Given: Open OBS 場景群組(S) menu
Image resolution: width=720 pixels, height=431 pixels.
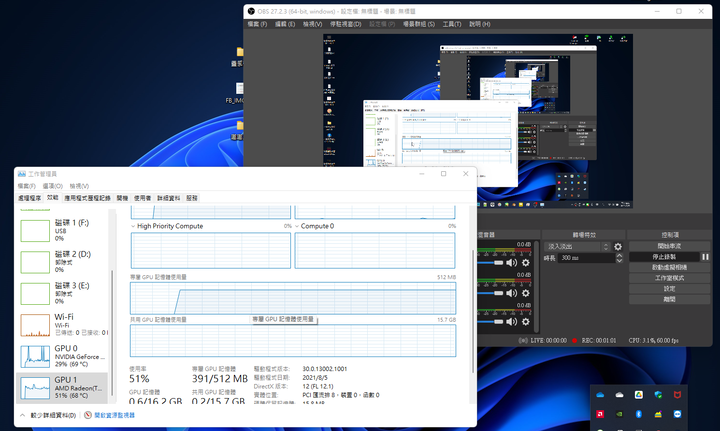Looking at the screenshot, I should (x=419, y=24).
